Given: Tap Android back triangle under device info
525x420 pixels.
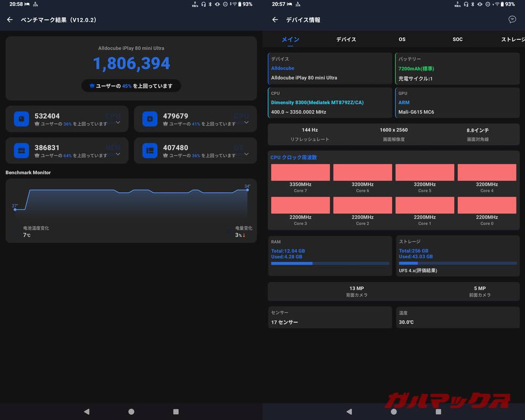Looking at the screenshot, I should point(349,411).
